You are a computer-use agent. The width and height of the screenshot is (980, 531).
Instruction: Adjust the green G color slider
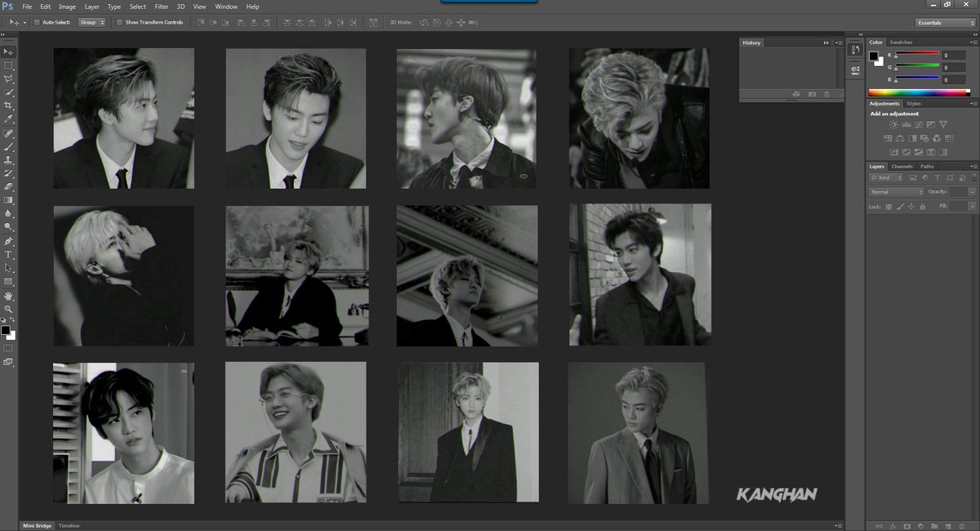(x=918, y=67)
